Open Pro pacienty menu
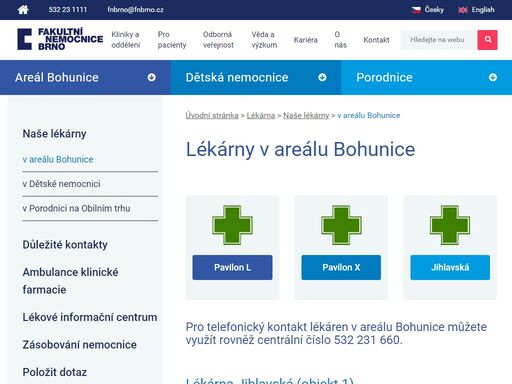This screenshot has width=512, height=384. click(x=172, y=40)
